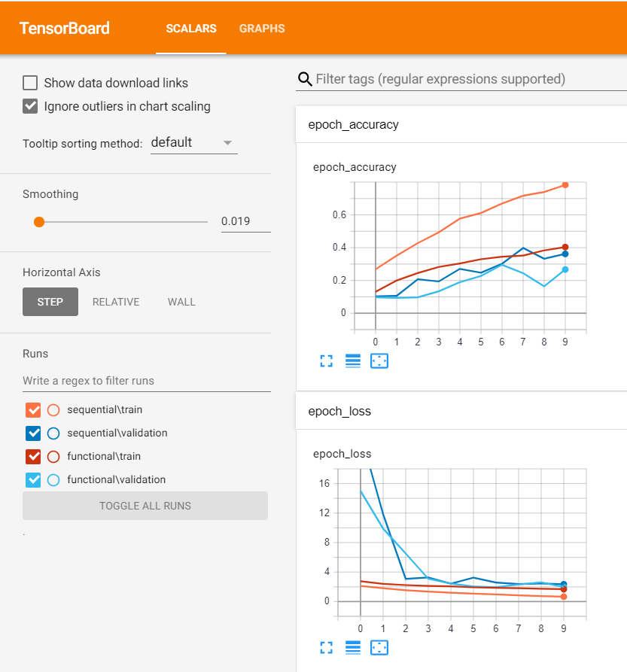Click the sequential\train run color circle
Viewport: 627px width, 672px height.
53,410
